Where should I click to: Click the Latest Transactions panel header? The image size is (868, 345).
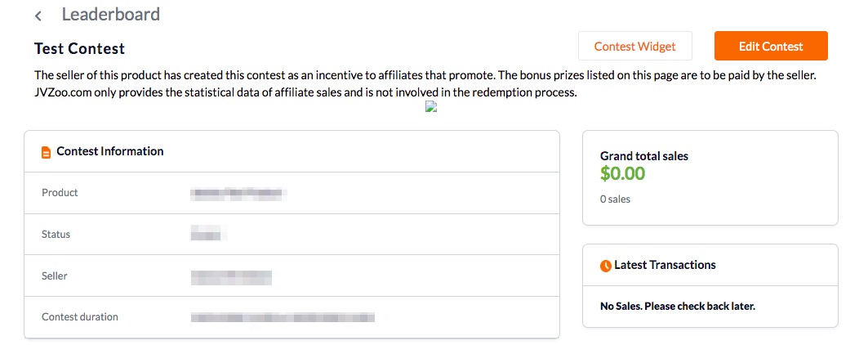710,265
